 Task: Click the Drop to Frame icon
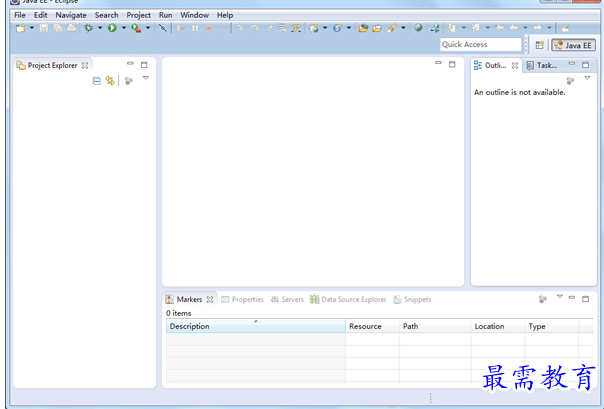click(x=282, y=28)
